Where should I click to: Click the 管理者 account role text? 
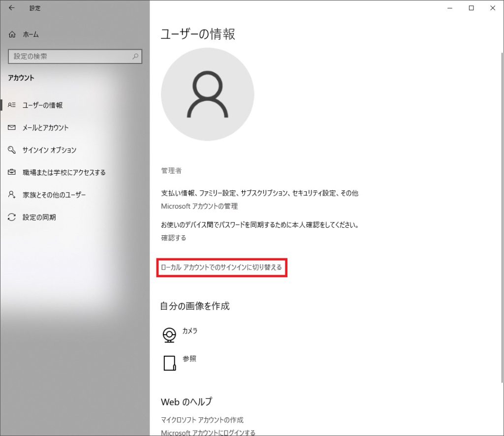click(171, 171)
